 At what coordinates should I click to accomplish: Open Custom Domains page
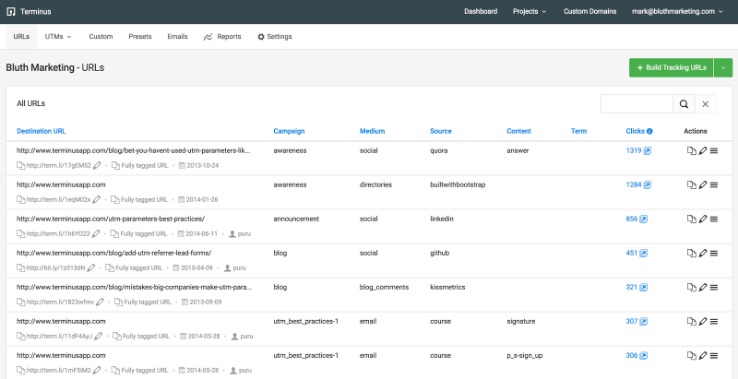590,12
